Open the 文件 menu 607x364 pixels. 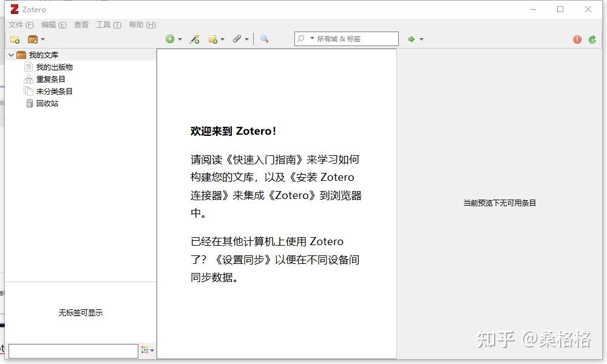click(16, 25)
